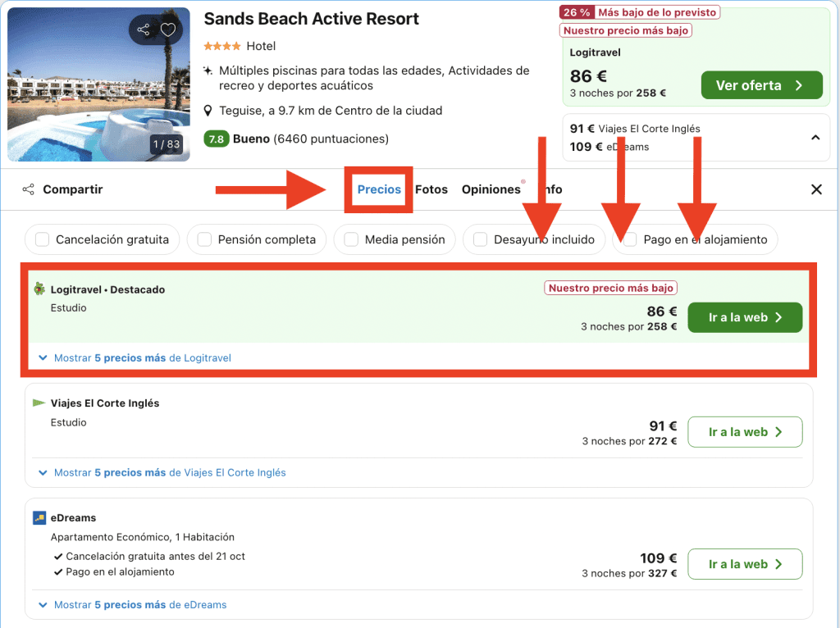Check the Pensión completa filter
Viewport: 840px width, 628px height.
(x=204, y=239)
